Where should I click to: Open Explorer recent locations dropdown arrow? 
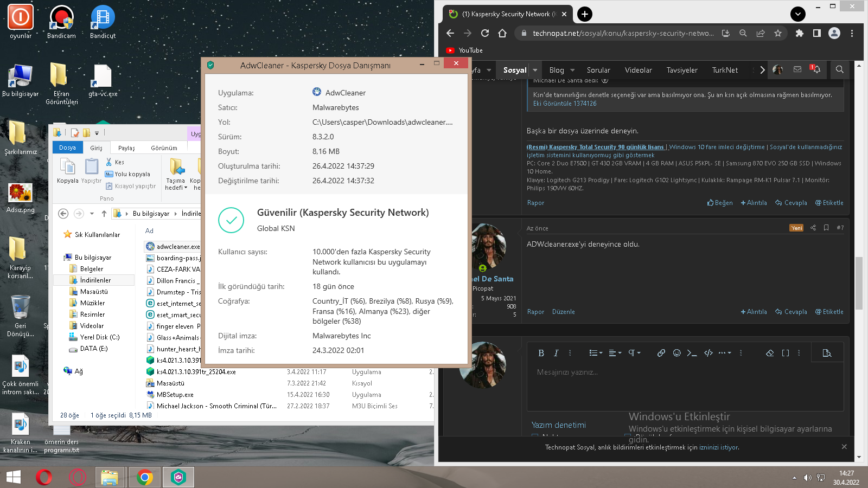(x=92, y=214)
